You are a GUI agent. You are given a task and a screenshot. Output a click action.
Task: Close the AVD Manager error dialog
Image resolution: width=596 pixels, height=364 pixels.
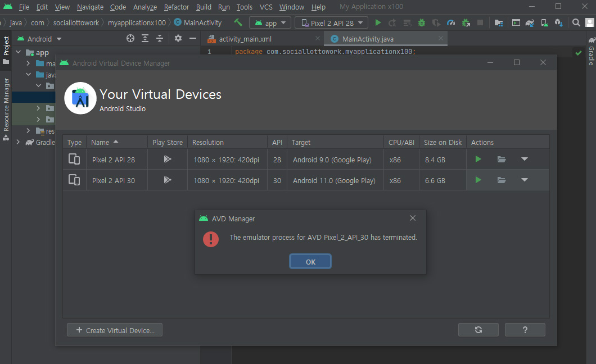pos(412,218)
